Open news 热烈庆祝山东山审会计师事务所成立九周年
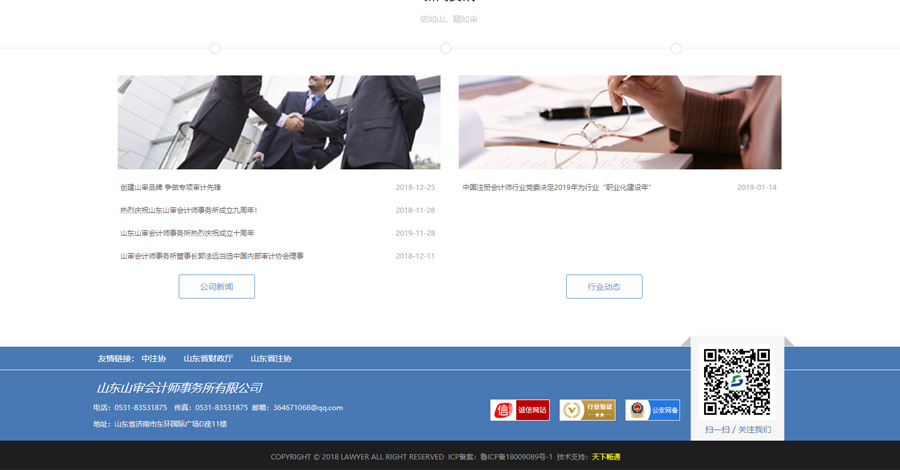Image resolution: width=900 pixels, height=470 pixels. pos(189,210)
